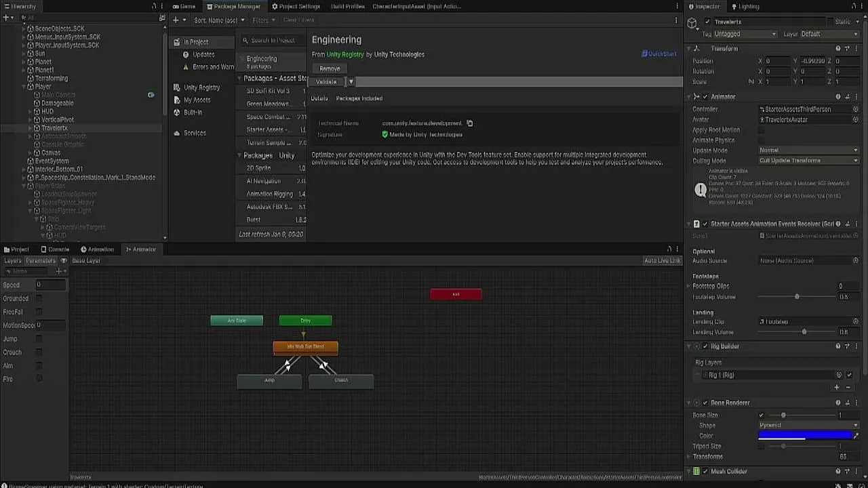
Task: Toggle the Rig 1 layer active checkbox
Action: point(849,375)
